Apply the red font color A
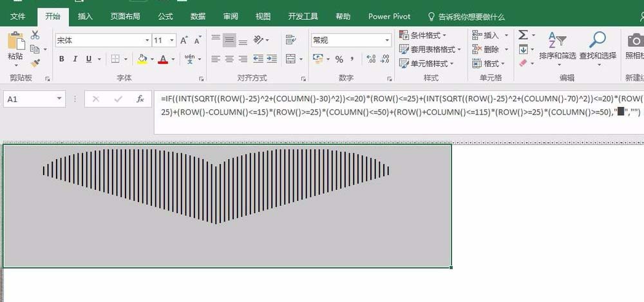Image resolution: width=644 pixels, height=302 pixels. (163, 59)
